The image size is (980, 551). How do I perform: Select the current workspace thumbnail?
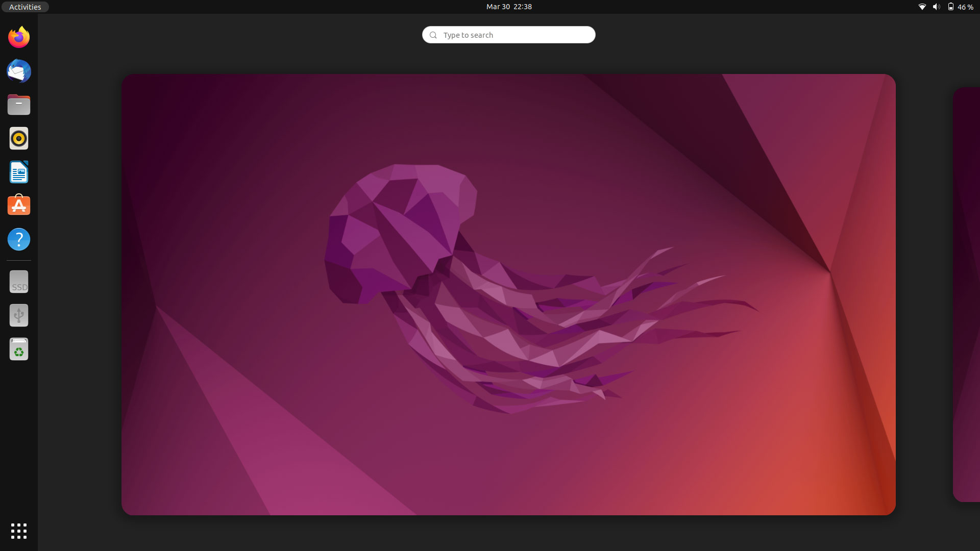click(508, 294)
